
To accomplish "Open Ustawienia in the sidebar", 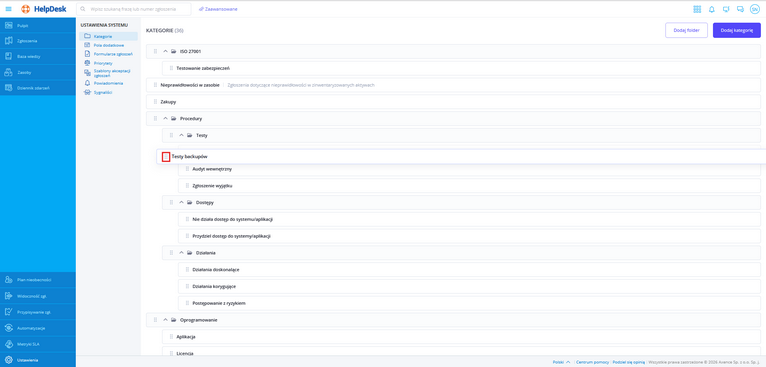I will click(x=38, y=360).
